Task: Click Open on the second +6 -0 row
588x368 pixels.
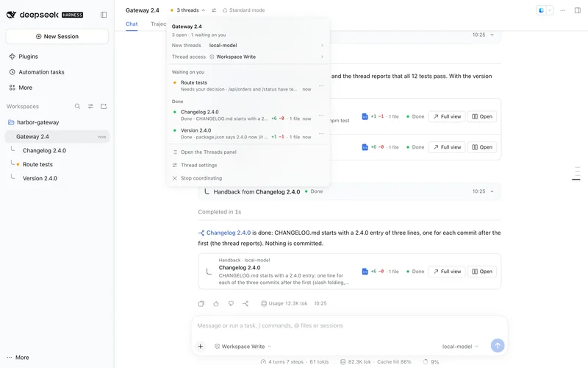Action: pyautogui.click(x=482, y=147)
